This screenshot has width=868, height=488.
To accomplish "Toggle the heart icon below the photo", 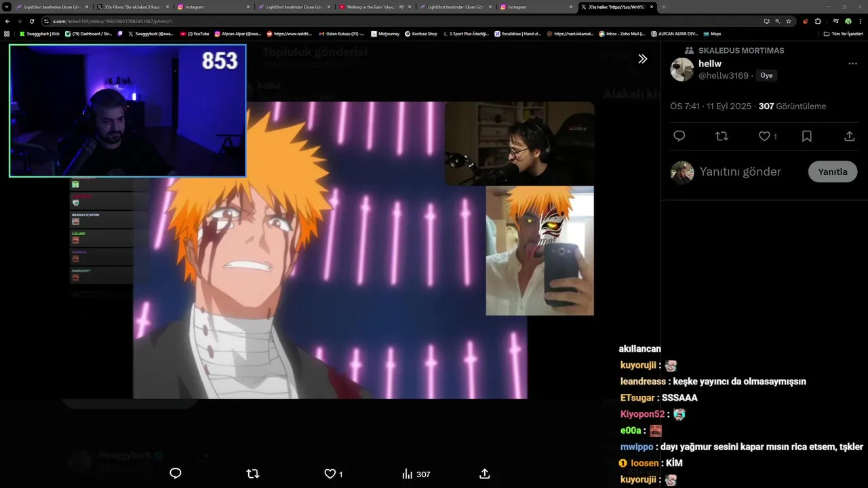I will [330, 474].
